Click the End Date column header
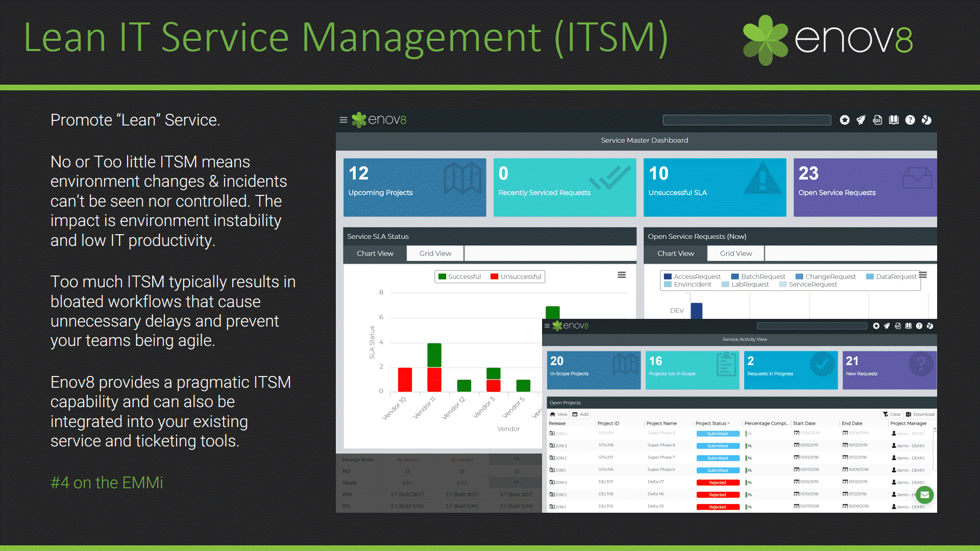The height and width of the screenshot is (551, 980). click(x=852, y=423)
